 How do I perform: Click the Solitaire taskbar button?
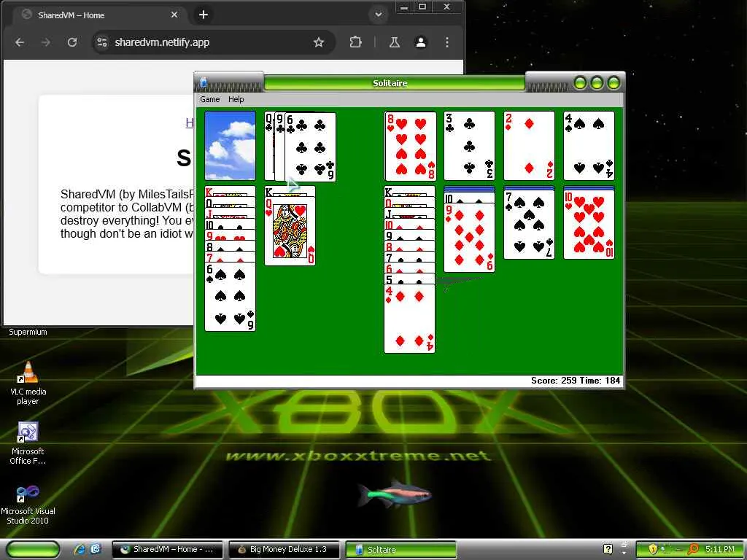coord(401,550)
